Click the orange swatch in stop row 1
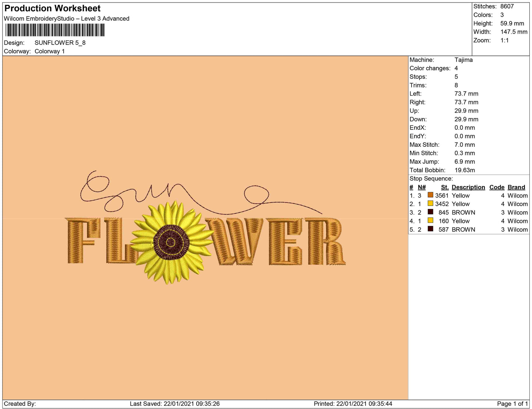Viewport: 532px width, 409px height. click(x=430, y=195)
